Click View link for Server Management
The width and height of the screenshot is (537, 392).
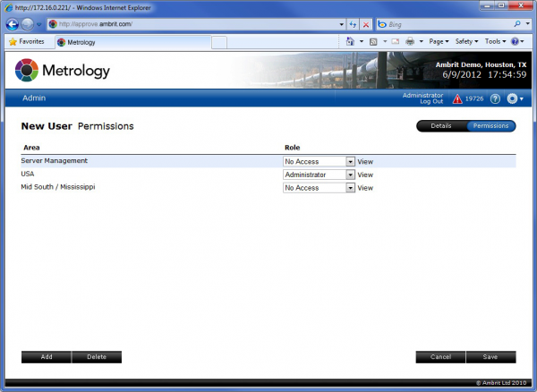point(365,162)
